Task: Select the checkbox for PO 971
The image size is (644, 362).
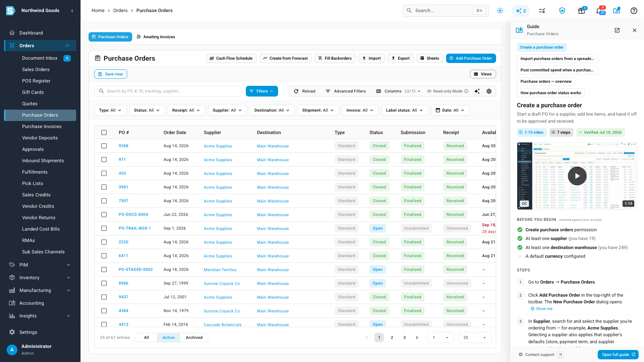Action: pos(104,160)
